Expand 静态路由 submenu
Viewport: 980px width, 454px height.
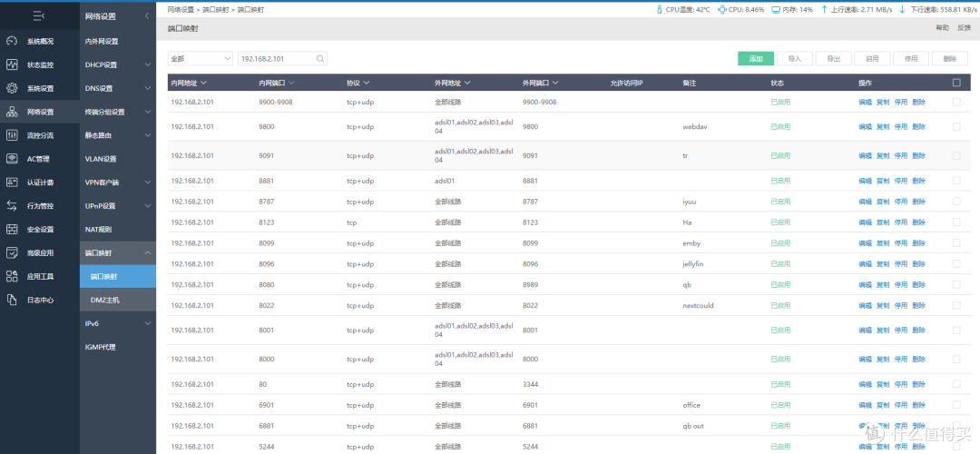(x=148, y=135)
